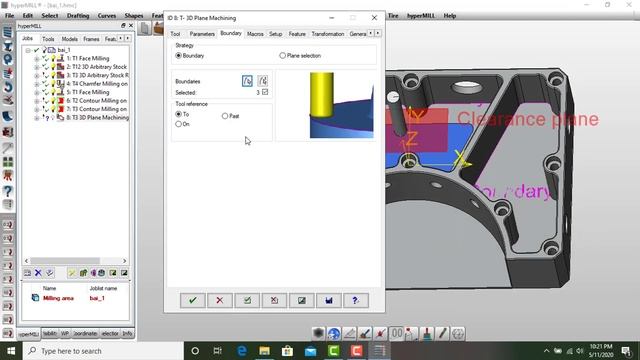Viewport: 640px width, 360px height.
Task: Click the crossed-box icon button in dialog footer
Action: click(274, 300)
